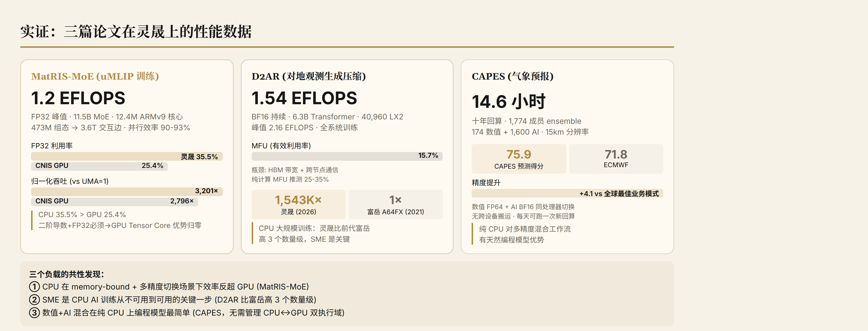The image size is (868, 331).
Task: Click the text 峰值 2.16 EFLOPS · 全系统训练
Action: [x=305, y=127]
